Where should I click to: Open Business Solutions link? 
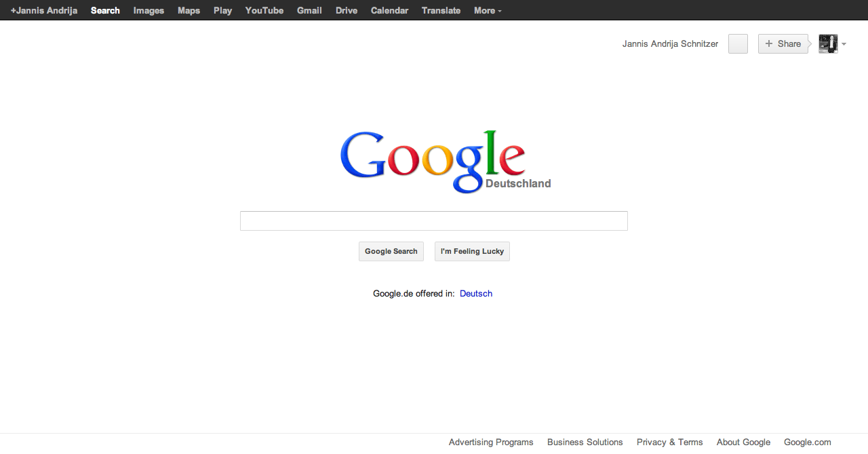[x=585, y=442]
